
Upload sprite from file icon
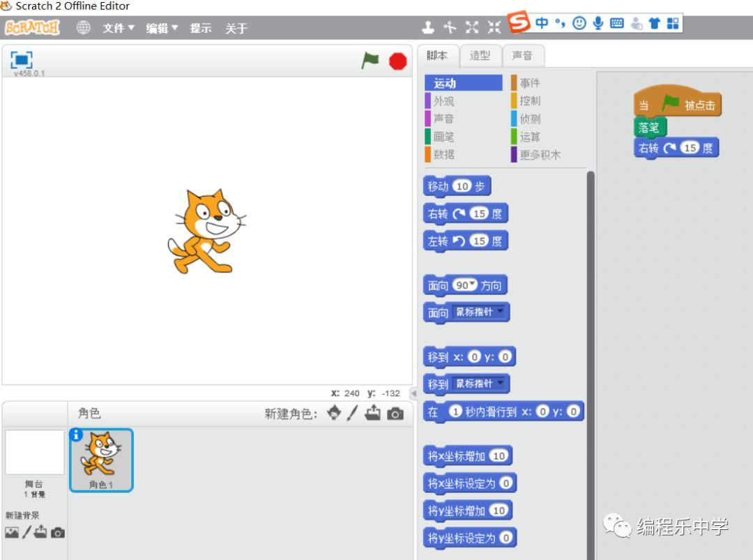(372, 413)
